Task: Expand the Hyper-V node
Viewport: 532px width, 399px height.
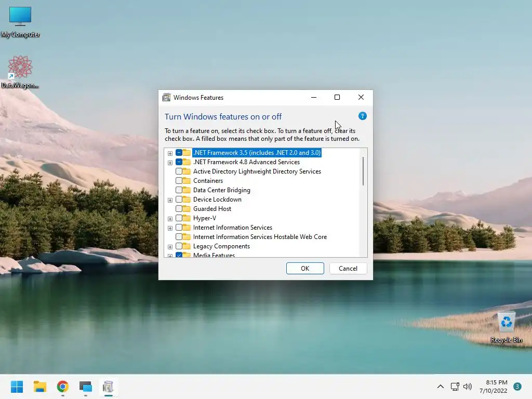Action: 170,219
